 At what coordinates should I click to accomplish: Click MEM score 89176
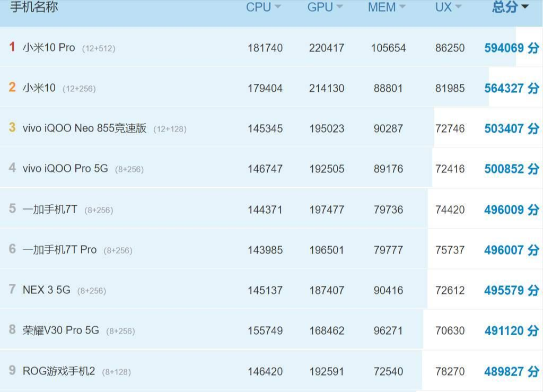pyautogui.click(x=388, y=169)
